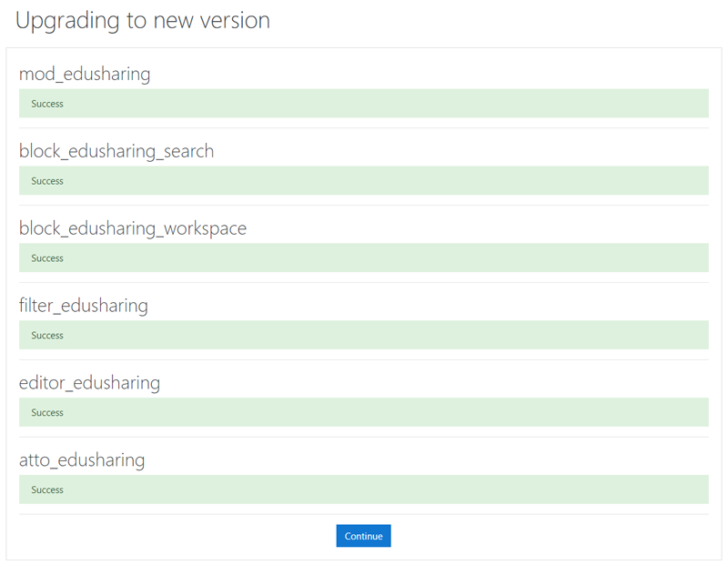
Task: Click the Success notice under atto_edusharing
Action: tap(363, 490)
